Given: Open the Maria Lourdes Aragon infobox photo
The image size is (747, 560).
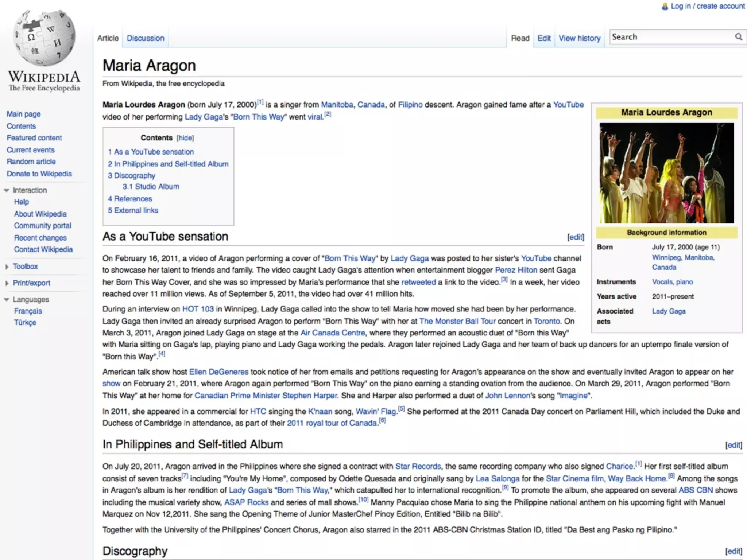Looking at the screenshot, I should point(666,173).
